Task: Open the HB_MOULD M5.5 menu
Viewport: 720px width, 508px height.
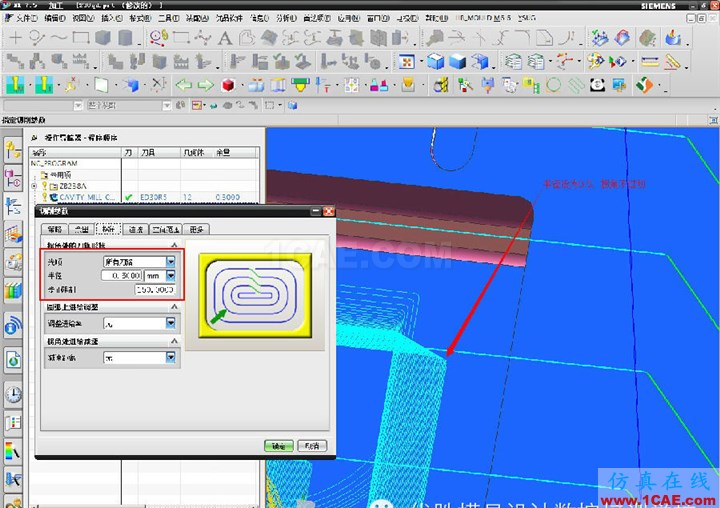Action: [x=484, y=18]
